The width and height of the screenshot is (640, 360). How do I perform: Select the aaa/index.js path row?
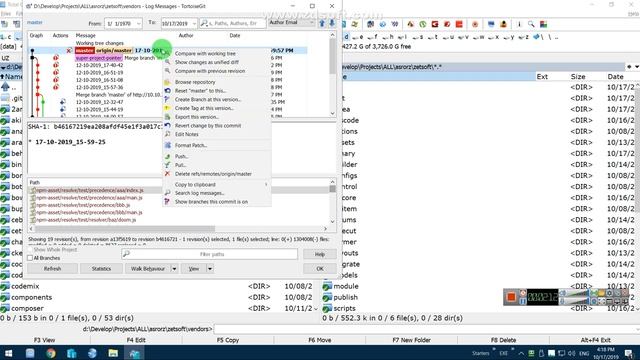[x=89, y=190]
